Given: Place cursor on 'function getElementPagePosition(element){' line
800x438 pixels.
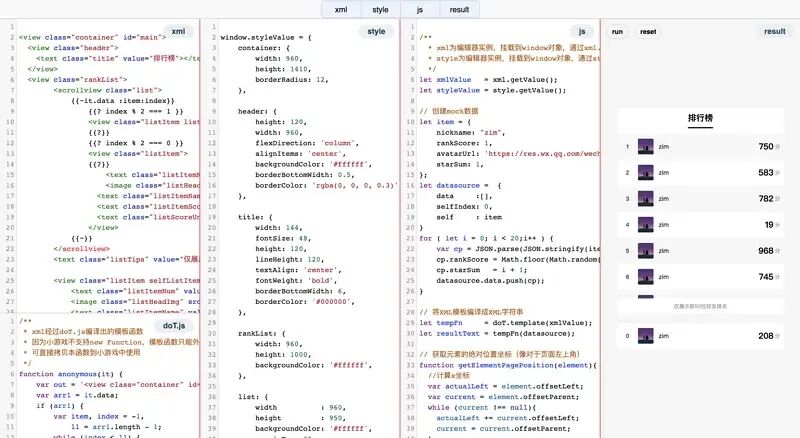Looking at the screenshot, I should 508,365.
